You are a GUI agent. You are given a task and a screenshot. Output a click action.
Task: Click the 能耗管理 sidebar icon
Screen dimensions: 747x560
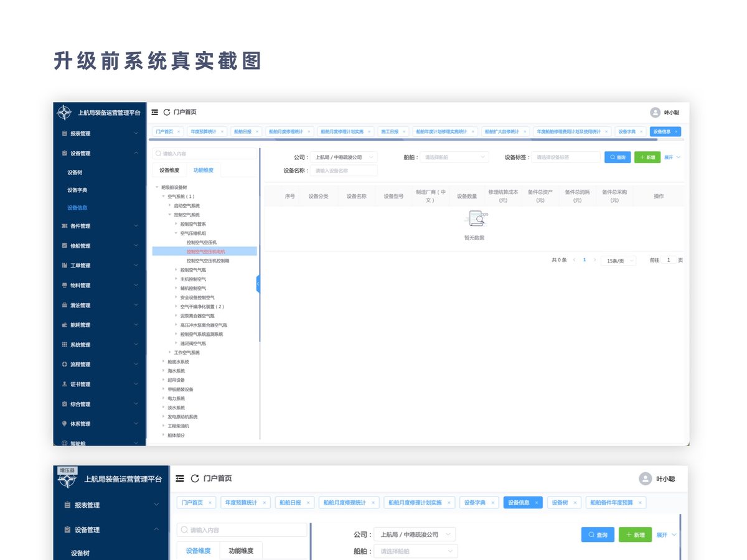(65, 325)
